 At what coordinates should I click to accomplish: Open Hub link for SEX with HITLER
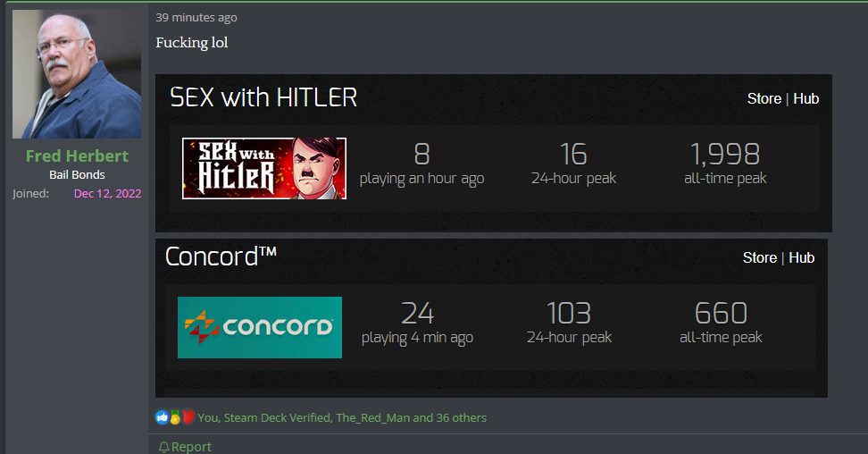(x=806, y=98)
